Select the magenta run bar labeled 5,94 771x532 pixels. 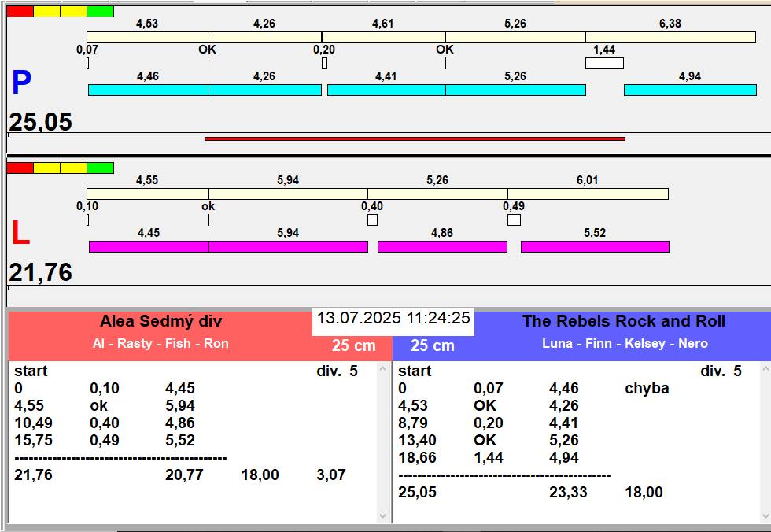pyautogui.click(x=289, y=246)
